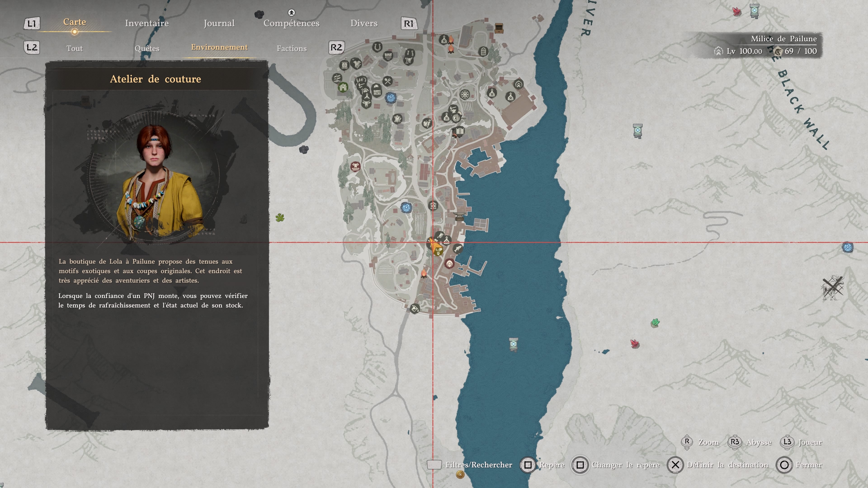Image resolution: width=868 pixels, height=488 pixels.
Task: Click the L1 shoulder button
Action: point(32,23)
